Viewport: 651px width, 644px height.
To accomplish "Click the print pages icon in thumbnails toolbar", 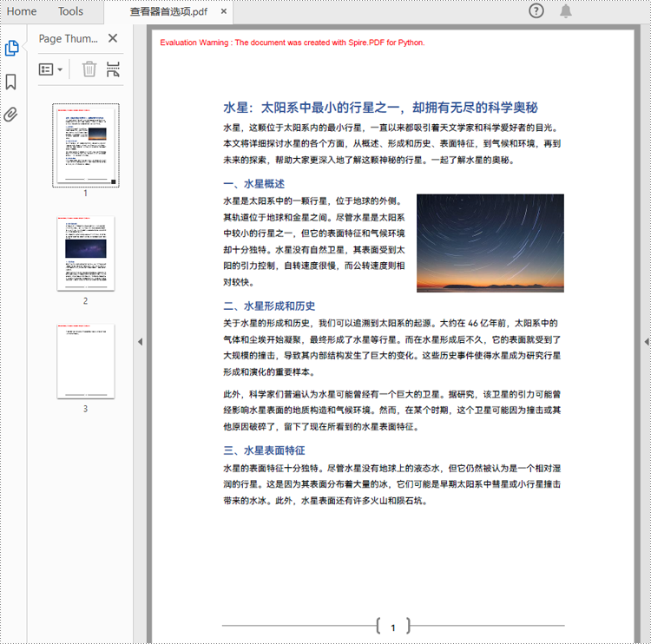I will pyautogui.click(x=113, y=69).
